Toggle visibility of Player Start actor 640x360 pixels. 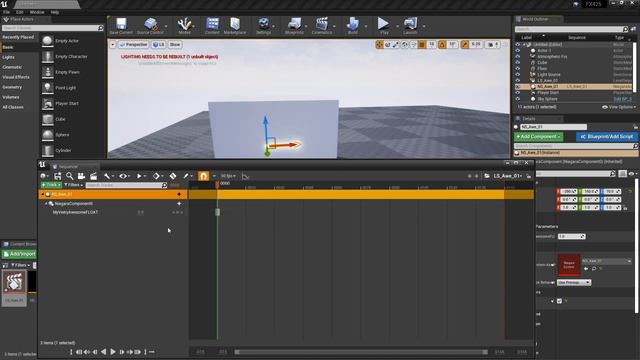coord(518,93)
